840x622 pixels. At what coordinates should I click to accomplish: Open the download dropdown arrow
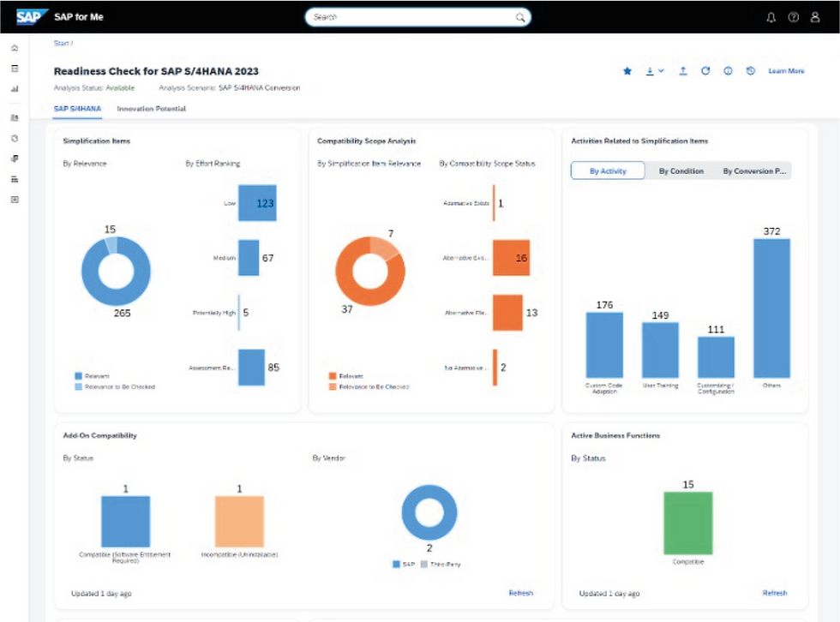(661, 70)
